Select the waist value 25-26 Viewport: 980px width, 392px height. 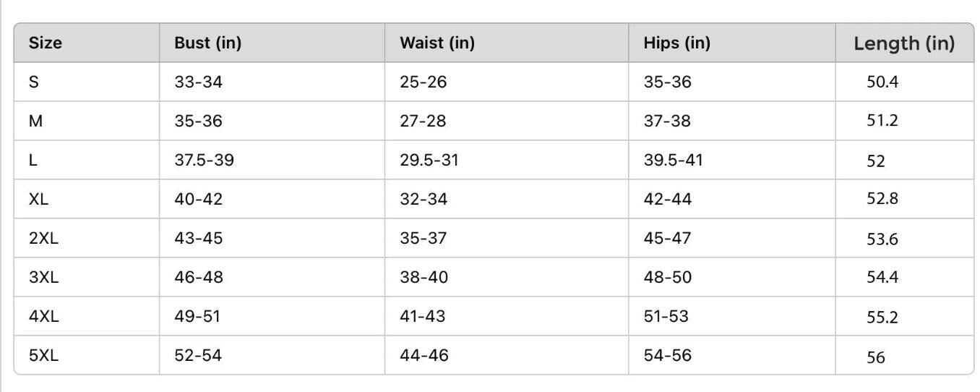[424, 82]
